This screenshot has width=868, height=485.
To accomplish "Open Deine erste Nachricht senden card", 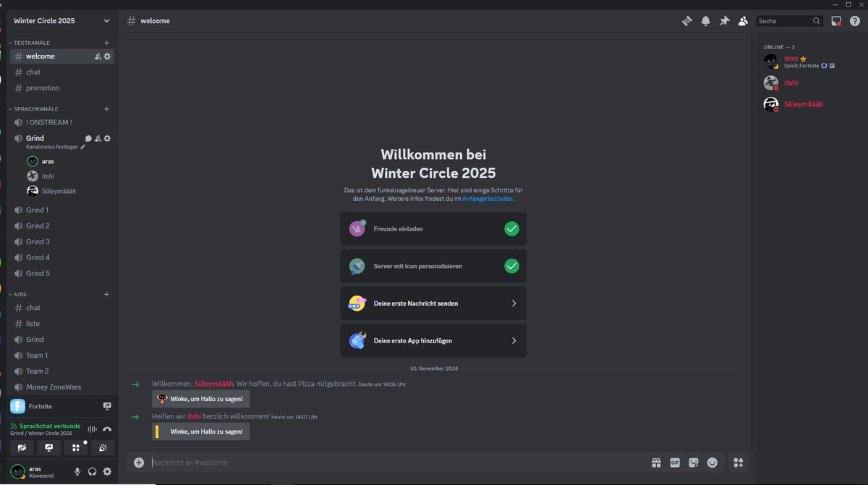I will (433, 304).
